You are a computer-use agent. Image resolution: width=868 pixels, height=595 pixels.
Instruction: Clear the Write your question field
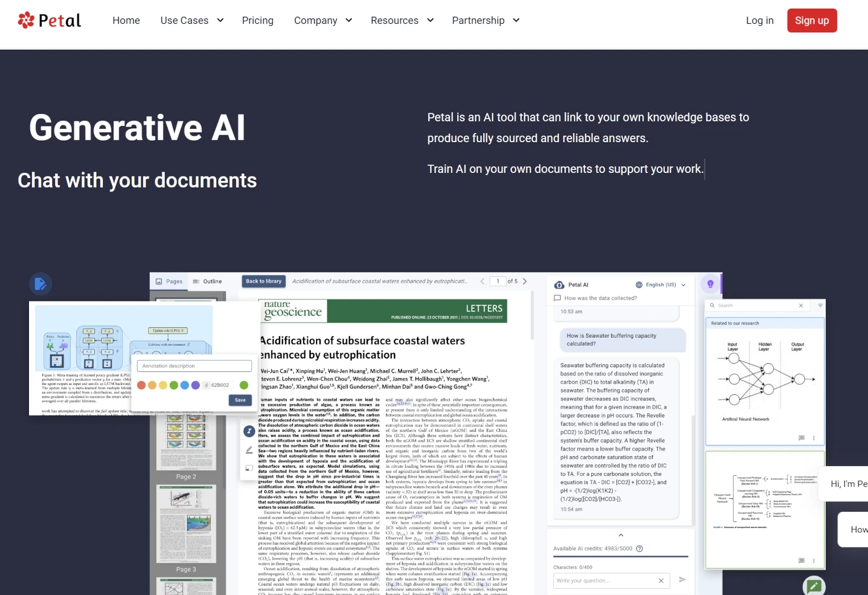click(x=661, y=581)
